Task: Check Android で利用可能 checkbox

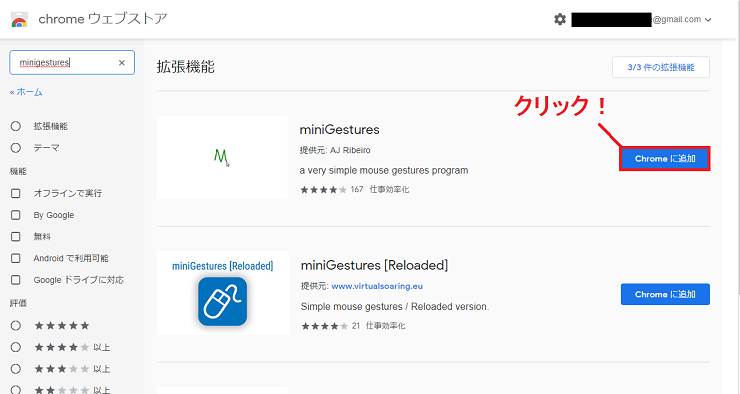Action: point(16,258)
